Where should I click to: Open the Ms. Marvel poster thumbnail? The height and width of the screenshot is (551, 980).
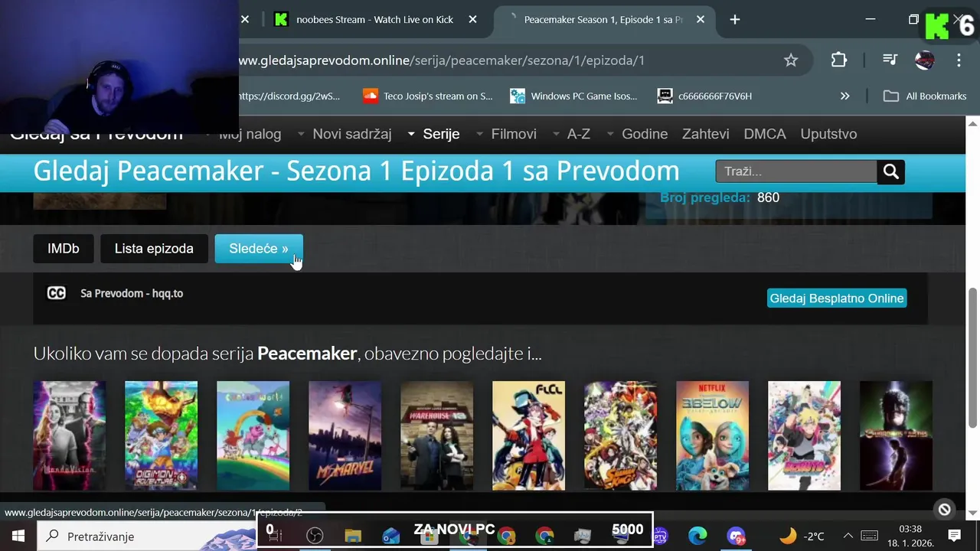click(x=345, y=435)
